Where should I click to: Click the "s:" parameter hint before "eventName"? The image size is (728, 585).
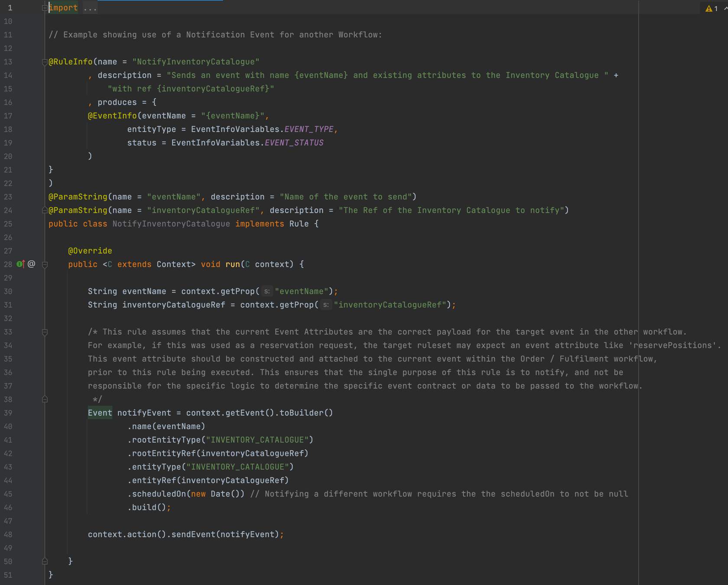tap(267, 291)
